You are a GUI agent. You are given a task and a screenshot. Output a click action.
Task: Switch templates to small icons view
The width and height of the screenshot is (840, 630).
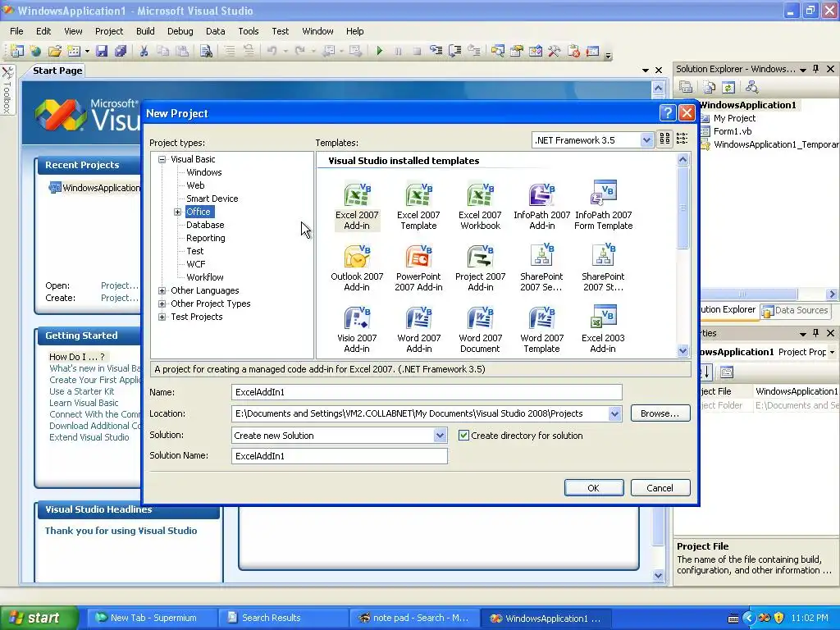click(682, 139)
